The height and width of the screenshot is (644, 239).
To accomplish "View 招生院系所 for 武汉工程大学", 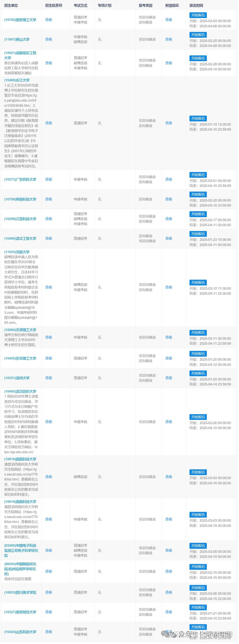I will (x=49, y=239).
